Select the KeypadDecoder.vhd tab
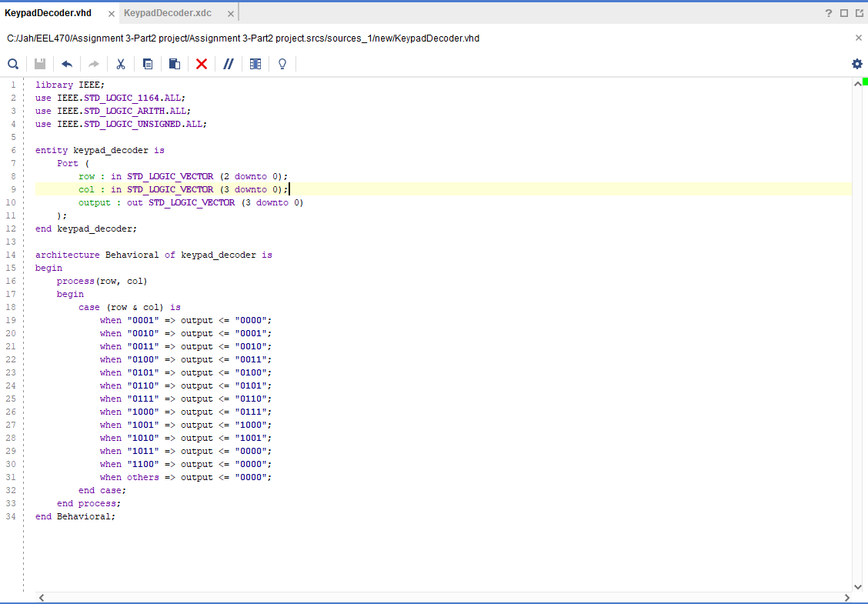The height and width of the screenshot is (604, 868). 48,13
